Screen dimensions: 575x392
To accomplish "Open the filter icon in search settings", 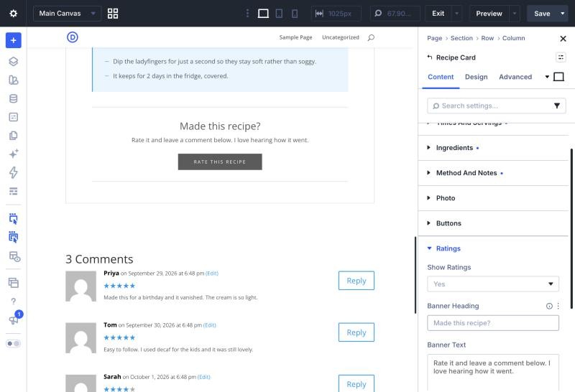I will (556, 106).
